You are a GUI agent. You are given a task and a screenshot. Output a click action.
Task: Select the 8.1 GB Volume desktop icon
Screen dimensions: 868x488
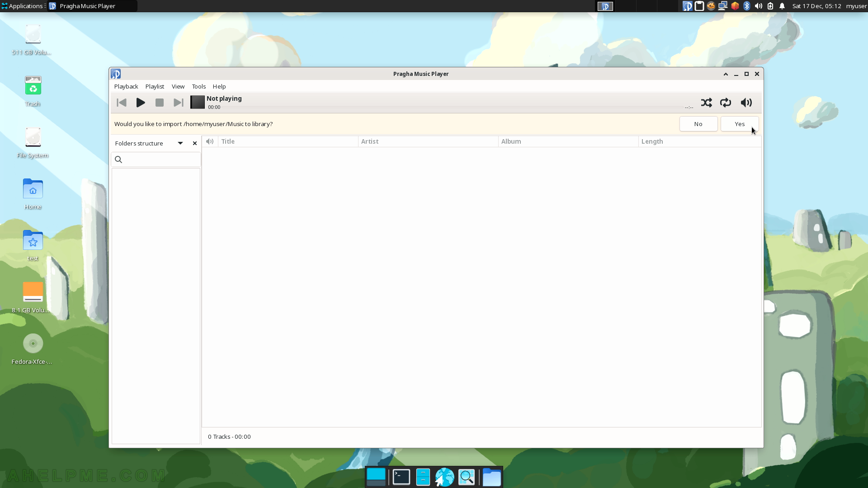pyautogui.click(x=33, y=297)
